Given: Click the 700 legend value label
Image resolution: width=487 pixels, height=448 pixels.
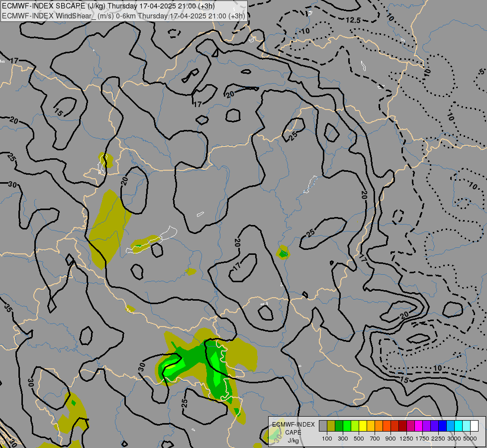Looking at the screenshot, I should (375, 439).
